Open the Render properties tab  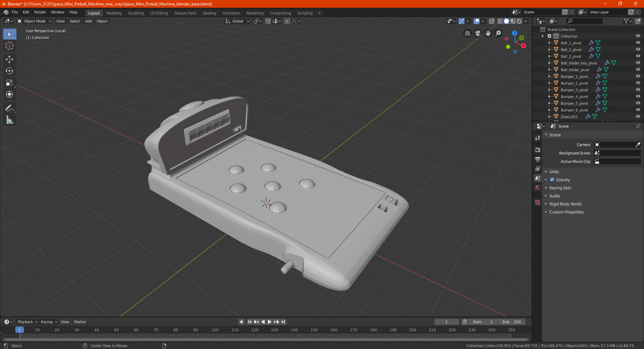pos(538,150)
